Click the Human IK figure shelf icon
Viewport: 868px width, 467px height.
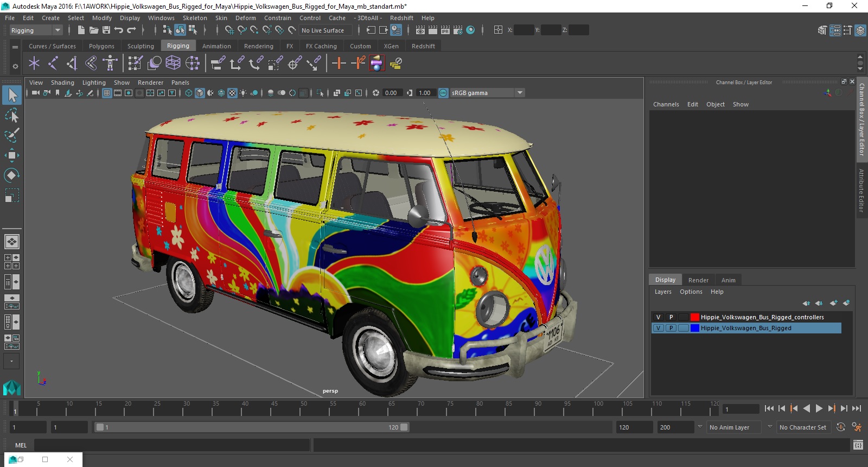pos(110,64)
